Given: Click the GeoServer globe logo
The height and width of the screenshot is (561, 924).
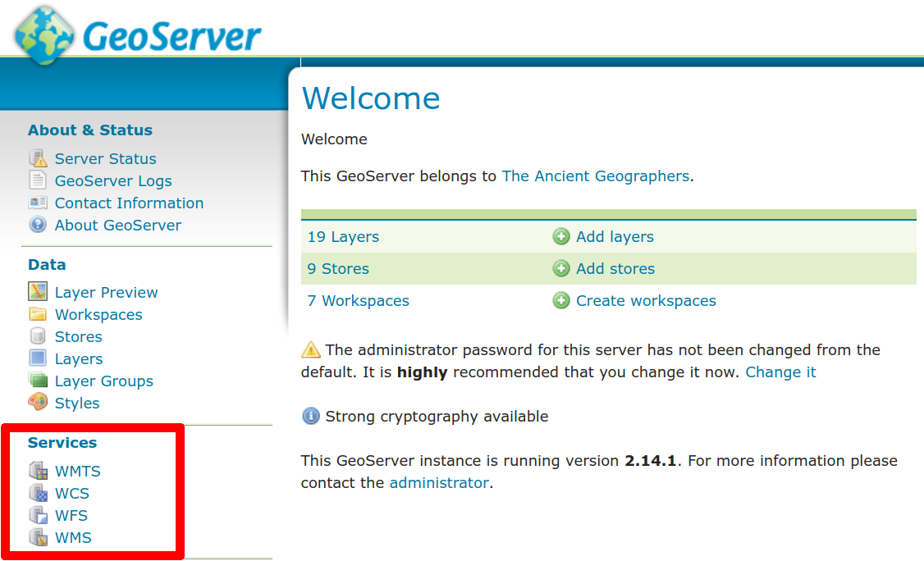Looking at the screenshot, I should click(44, 35).
